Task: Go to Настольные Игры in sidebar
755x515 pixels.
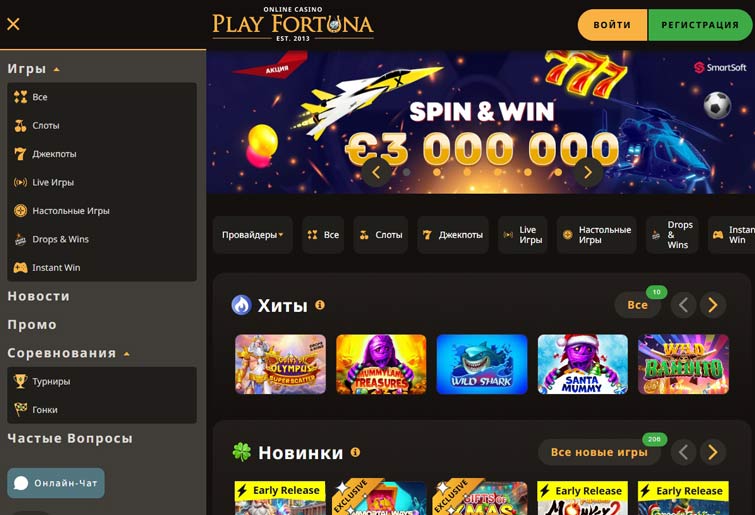Action: (102, 211)
